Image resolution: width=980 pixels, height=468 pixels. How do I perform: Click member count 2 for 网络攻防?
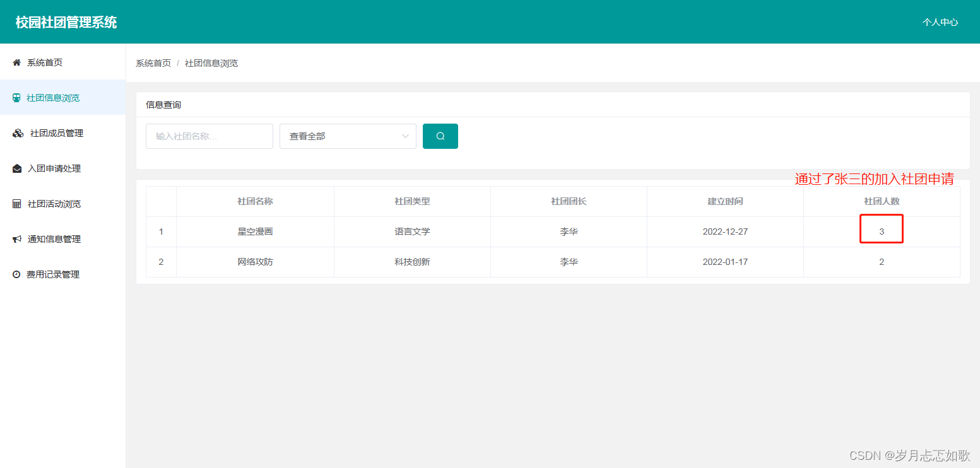point(882,262)
